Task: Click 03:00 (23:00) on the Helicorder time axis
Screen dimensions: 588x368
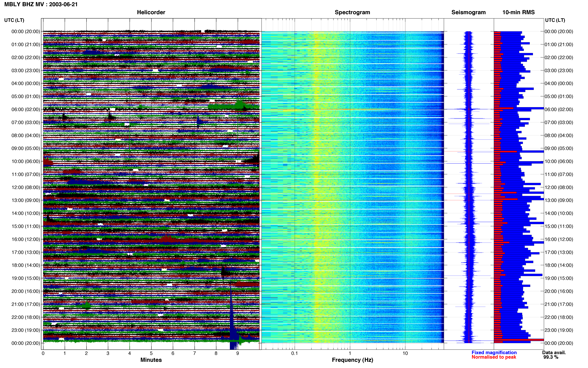Action: tap(26, 70)
